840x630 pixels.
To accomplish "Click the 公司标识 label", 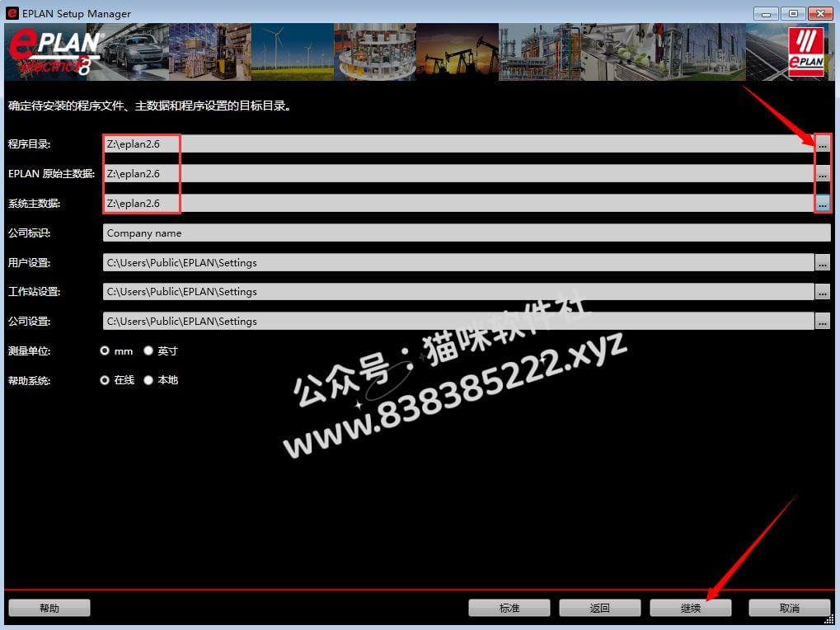I will pyautogui.click(x=29, y=233).
